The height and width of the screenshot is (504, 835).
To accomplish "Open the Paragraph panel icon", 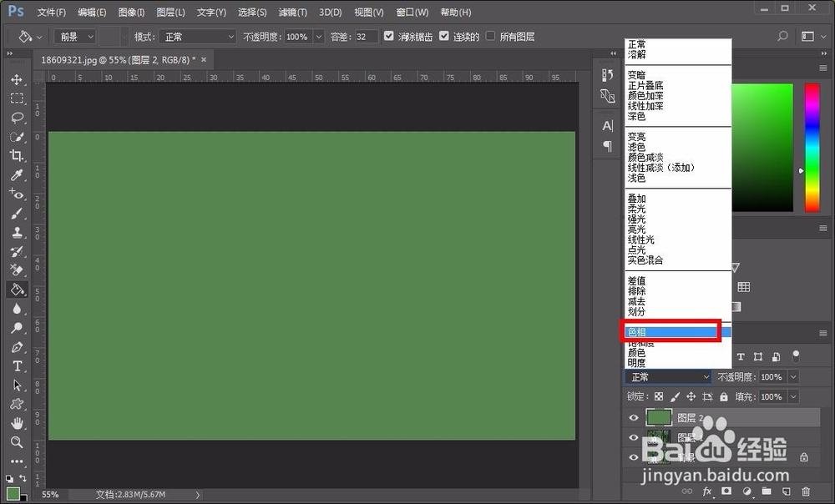I will click(x=608, y=146).
